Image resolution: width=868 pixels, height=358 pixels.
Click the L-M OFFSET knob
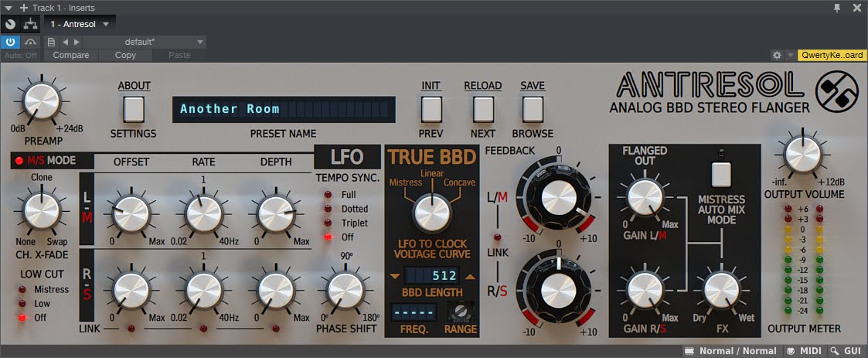131,214
